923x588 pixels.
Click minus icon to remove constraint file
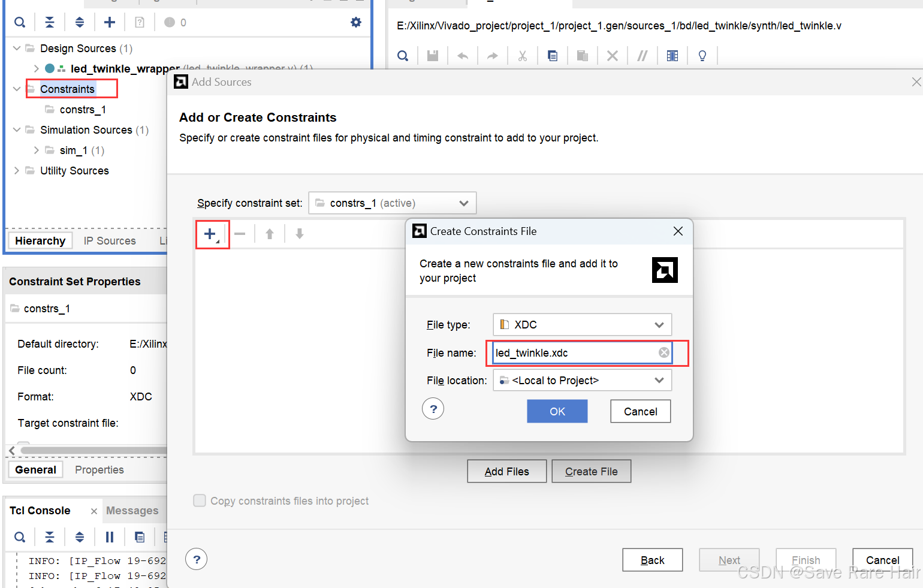(x=240, y=234)
